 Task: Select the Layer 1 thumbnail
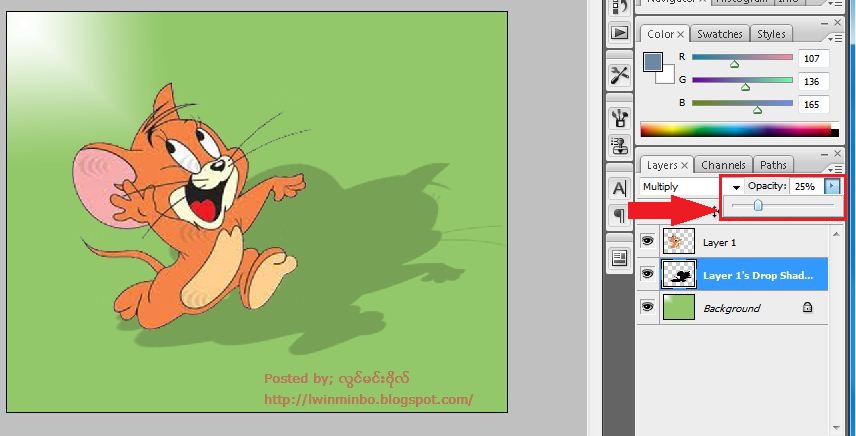tap(679, 241)
